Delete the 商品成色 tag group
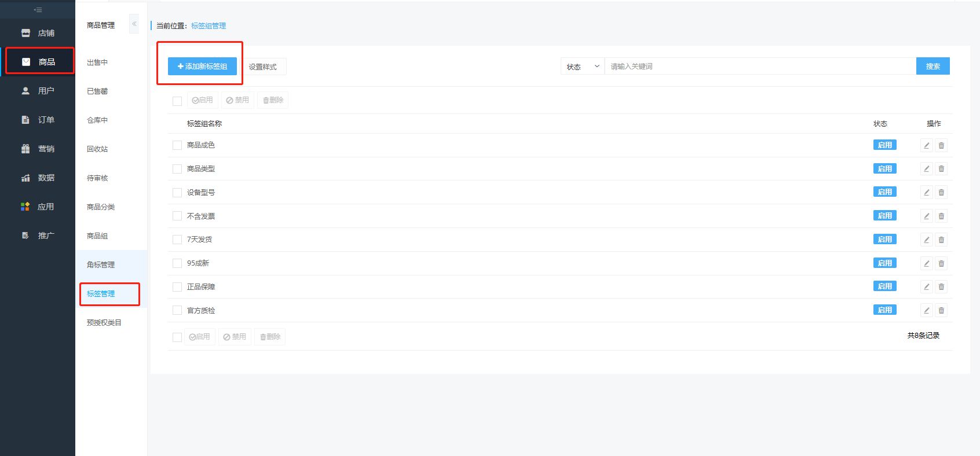 pos(941,145)
